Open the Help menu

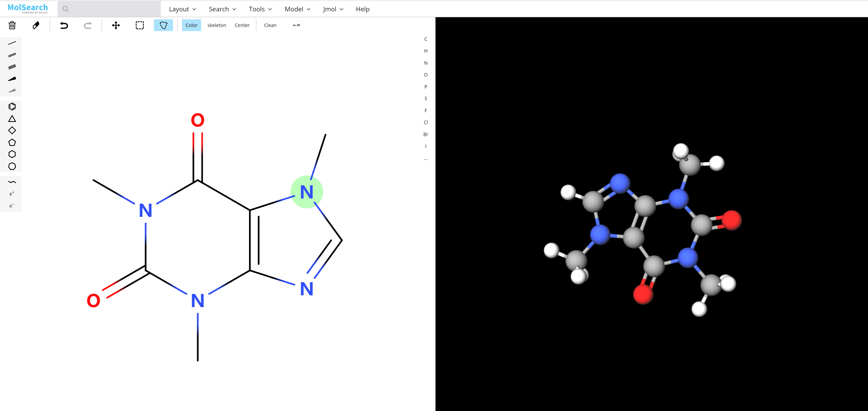coord(362,9)
